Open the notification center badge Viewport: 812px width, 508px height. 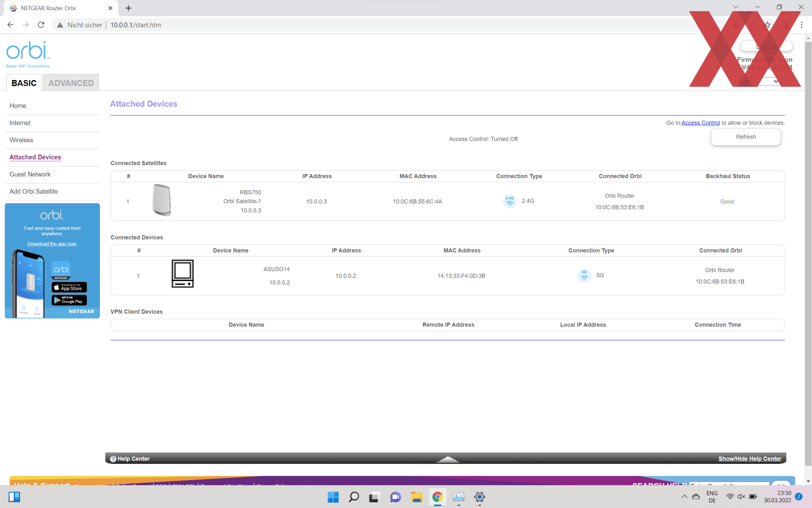click(798, 497)
